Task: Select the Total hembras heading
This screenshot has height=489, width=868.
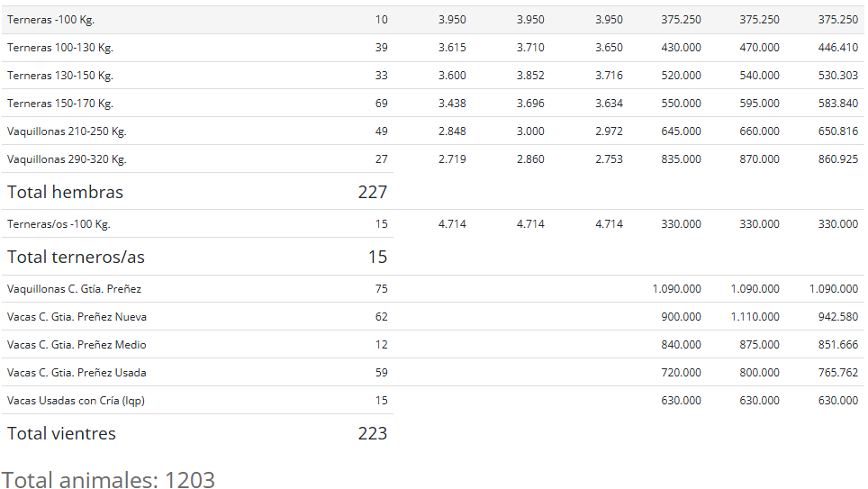Action: pyautogui.click(x=66, y=192)
